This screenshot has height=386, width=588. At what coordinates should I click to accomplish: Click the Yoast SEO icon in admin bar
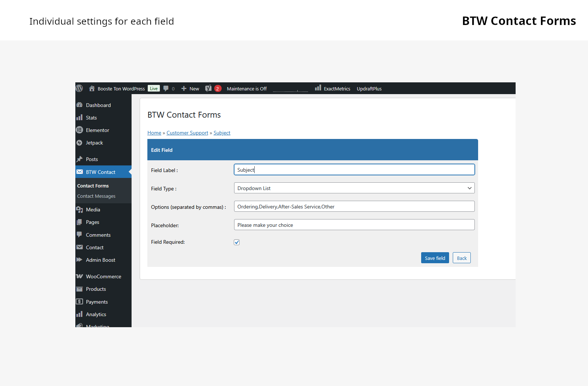tap(208, 89)
